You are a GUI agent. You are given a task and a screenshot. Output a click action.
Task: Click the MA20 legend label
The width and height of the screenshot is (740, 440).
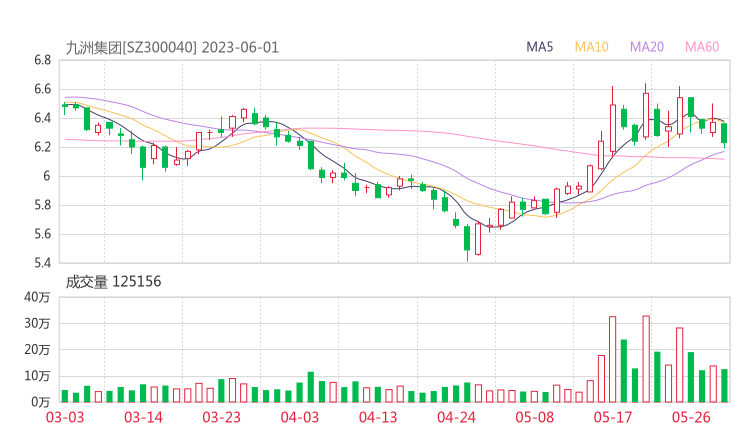pyautogui.click(x=647, y=47)
